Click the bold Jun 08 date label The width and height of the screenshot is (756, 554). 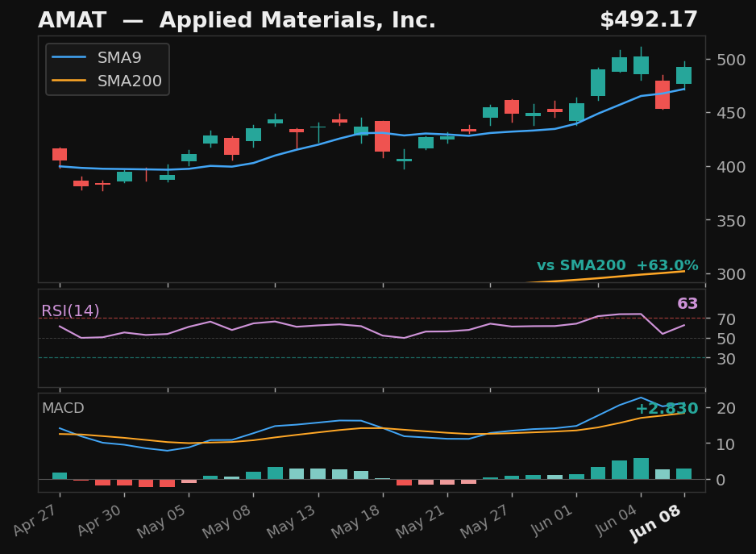(656, 523)
